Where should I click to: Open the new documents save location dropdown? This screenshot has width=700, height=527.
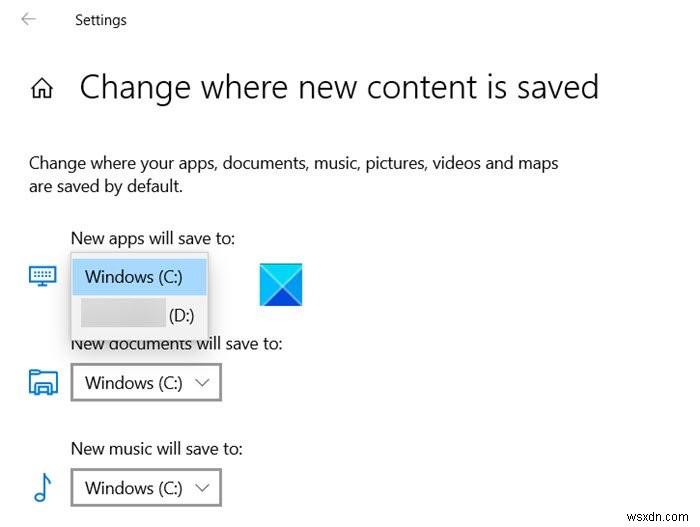coord(146,382)
